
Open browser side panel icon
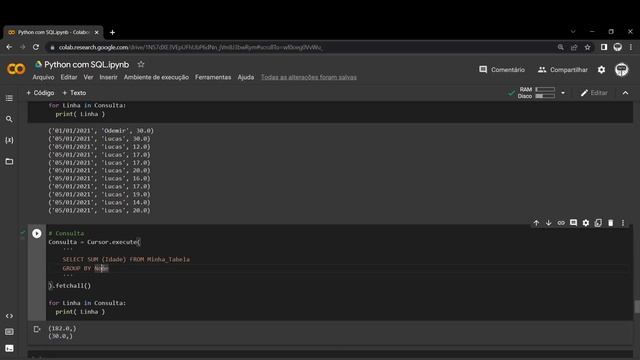click(604, 47)
